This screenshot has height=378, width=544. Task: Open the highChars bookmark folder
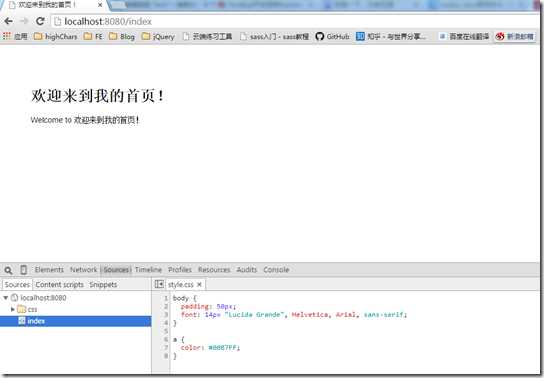(56, 36)
